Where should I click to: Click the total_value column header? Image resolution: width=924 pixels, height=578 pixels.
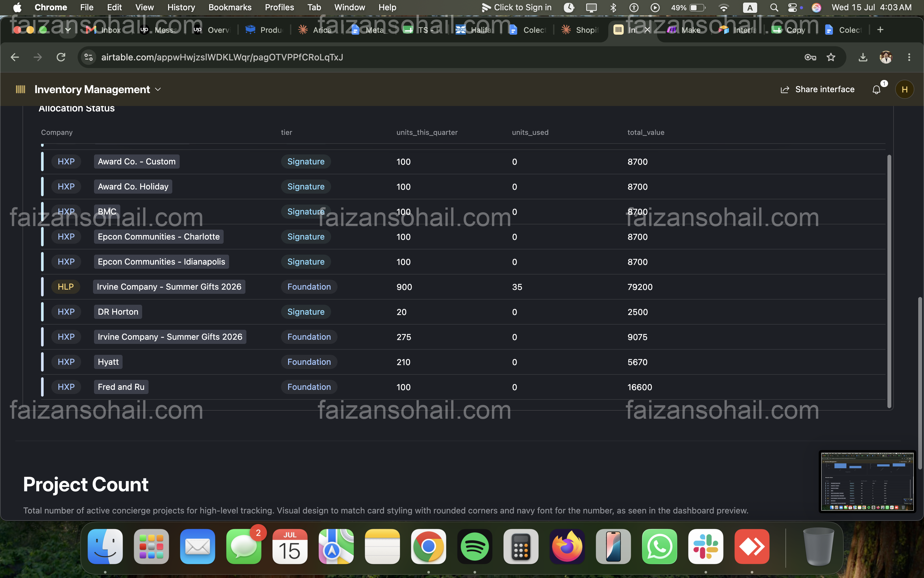click(646, 132)
